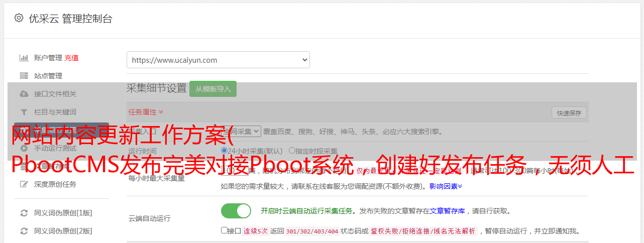Viewport: 644px width, 243px height.
Task: Click the server icon for 站点管理
Action: (x=24, y=76)
